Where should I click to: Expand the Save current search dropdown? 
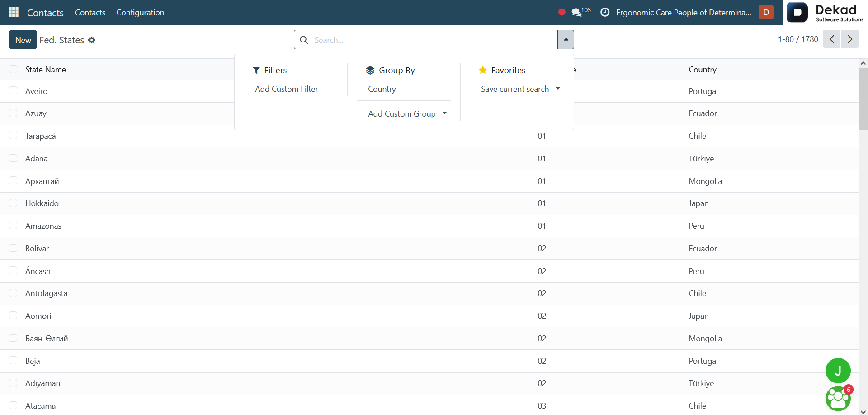520,89
